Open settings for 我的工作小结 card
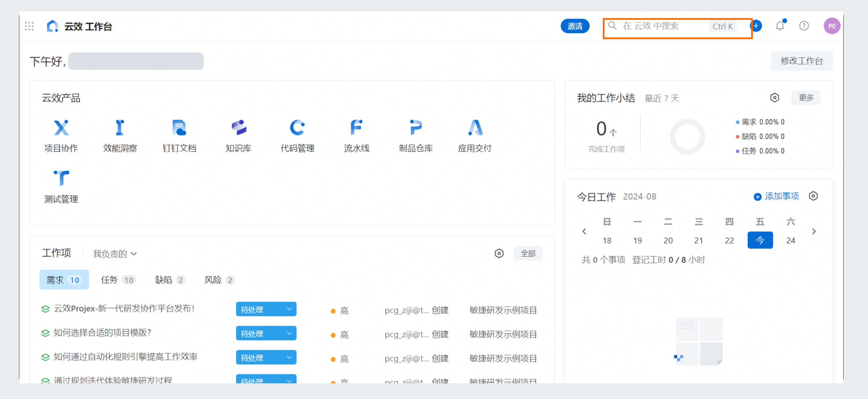The image size is (868, 399). pos(775,98)
